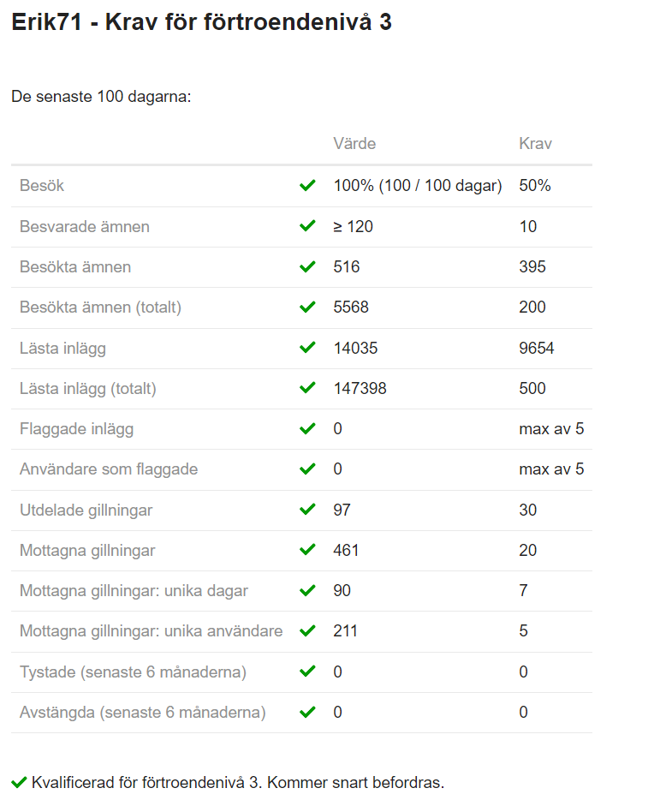Click the checkmark for Flaggade inlägg
This screenshot has width=654, height=812.
click(307, 428)
